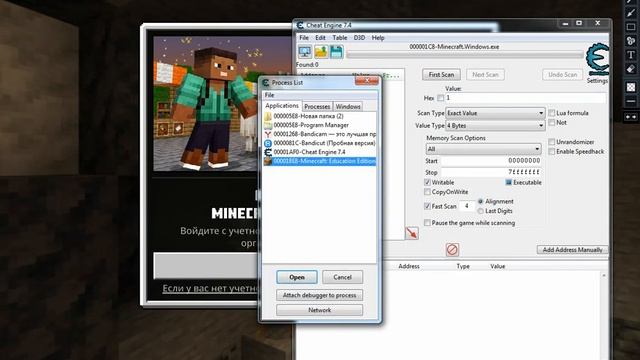Click the red arrow add-to-list icon

(411, 233)
